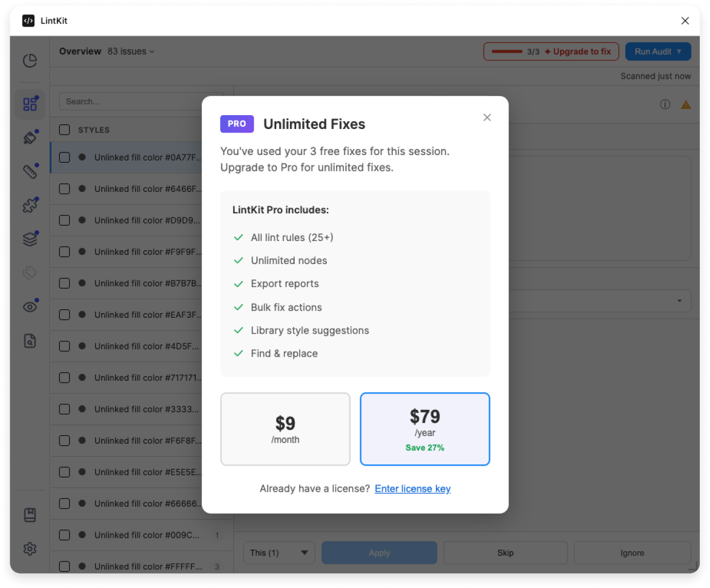The image size is (710, 588).
Task: Open the bookmark book sidebar icon
Action: 30,515
